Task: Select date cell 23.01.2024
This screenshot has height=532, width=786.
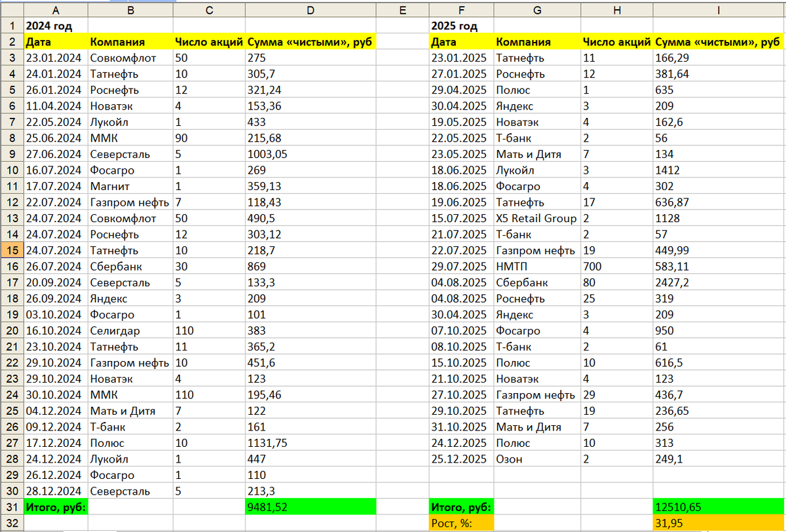Action: coord(55,58)
